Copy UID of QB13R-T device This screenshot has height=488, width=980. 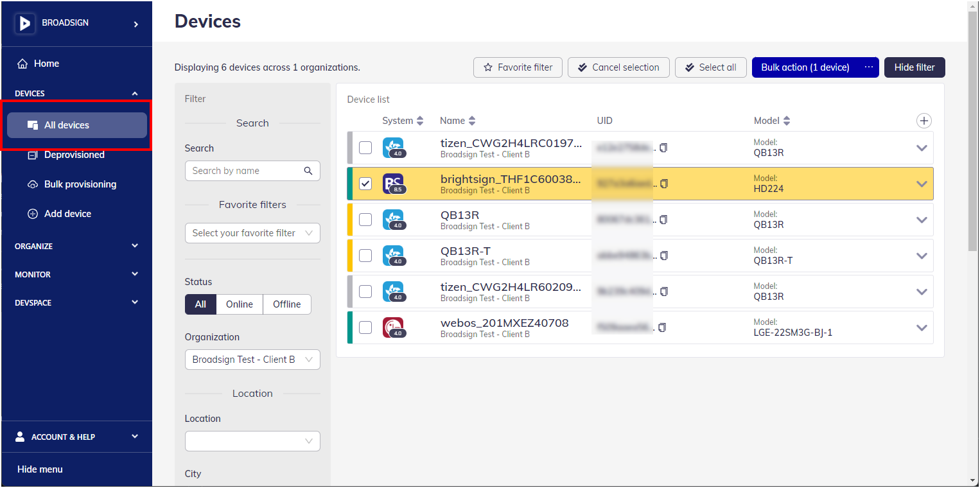click(663, 256)
